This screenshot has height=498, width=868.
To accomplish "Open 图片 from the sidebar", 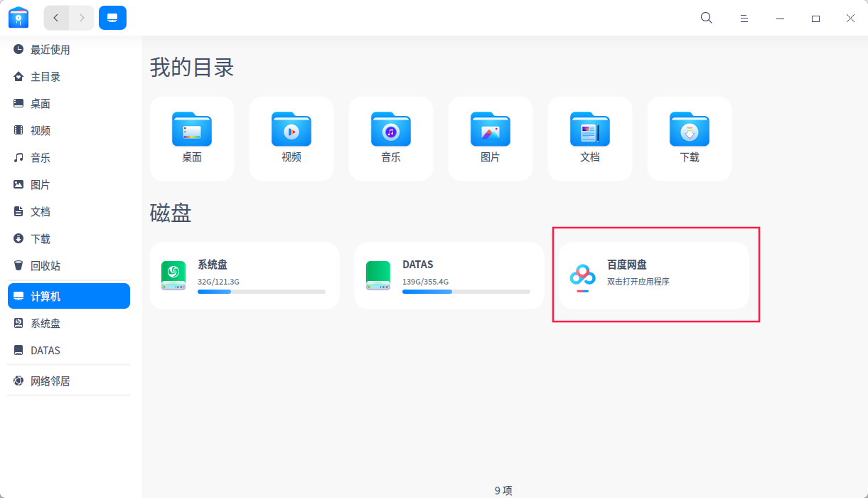I will pos(69,185).
